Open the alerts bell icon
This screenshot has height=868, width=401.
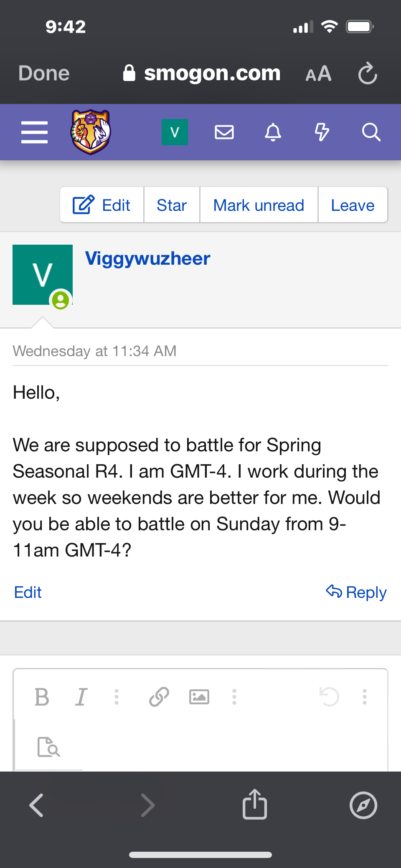[273, 132]
